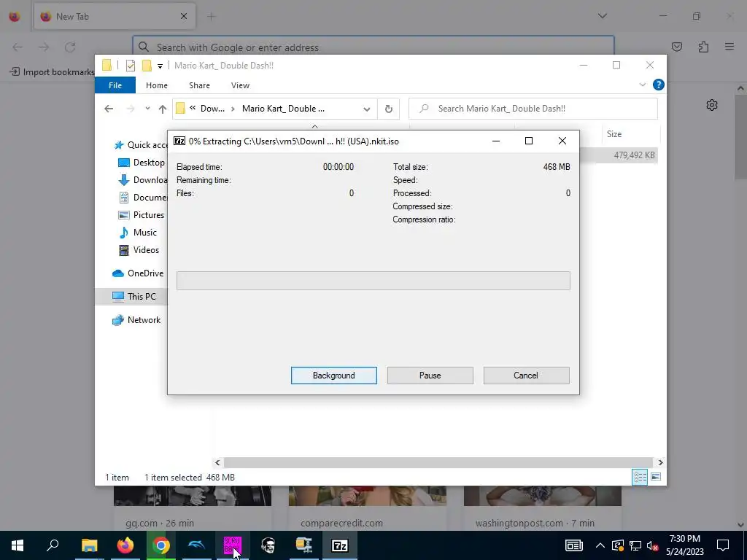Click the Mario Kart_ Double ... breadcrumb
This screenshot has height=560, width=747.
pyautogui.click(x=283, y=109)
